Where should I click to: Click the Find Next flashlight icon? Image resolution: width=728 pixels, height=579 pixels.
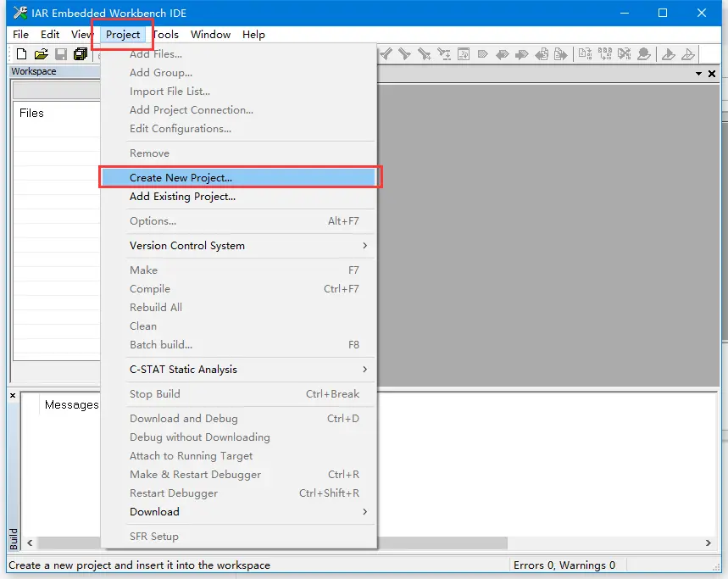click(x=405, y=54)
